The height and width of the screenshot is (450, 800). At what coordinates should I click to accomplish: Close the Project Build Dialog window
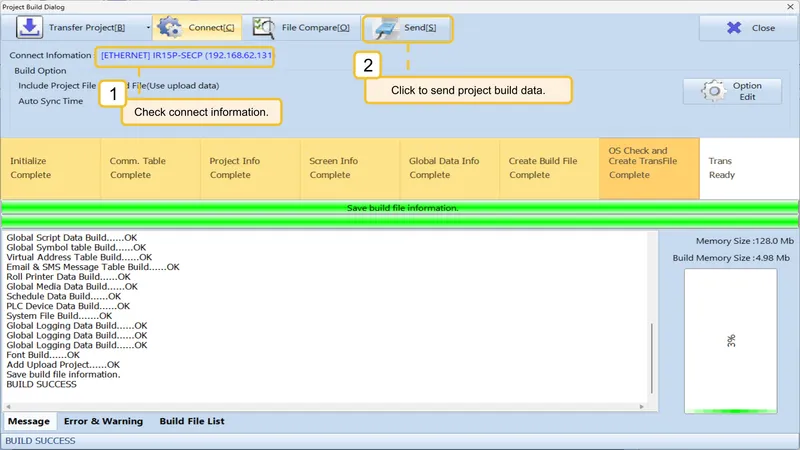pyautogui.click(x=790, y=7)
